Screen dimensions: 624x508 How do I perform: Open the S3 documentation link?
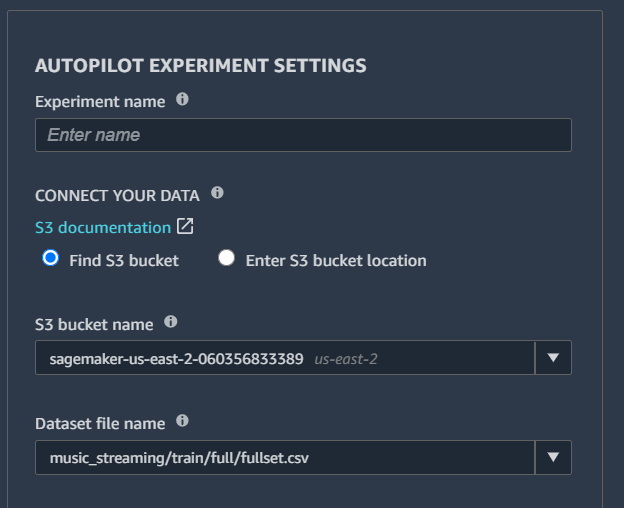click(103, 228)
